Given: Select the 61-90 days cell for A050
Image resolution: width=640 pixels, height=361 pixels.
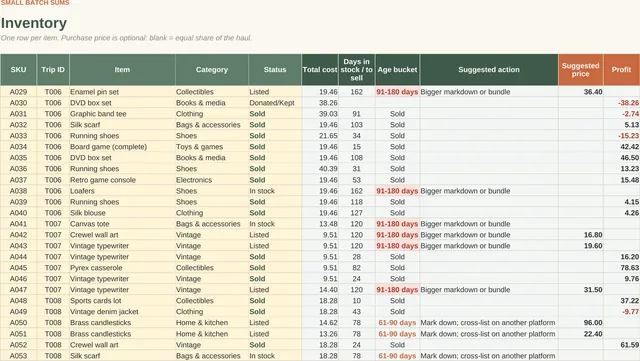Looking at the screenshot, I should (397, 323).
